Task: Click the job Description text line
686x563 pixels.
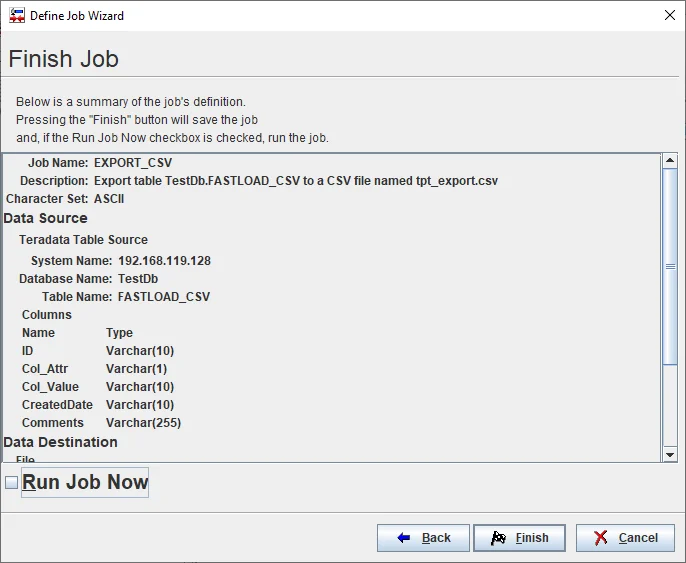Action: pyautogui.click(x=295, y=181)
